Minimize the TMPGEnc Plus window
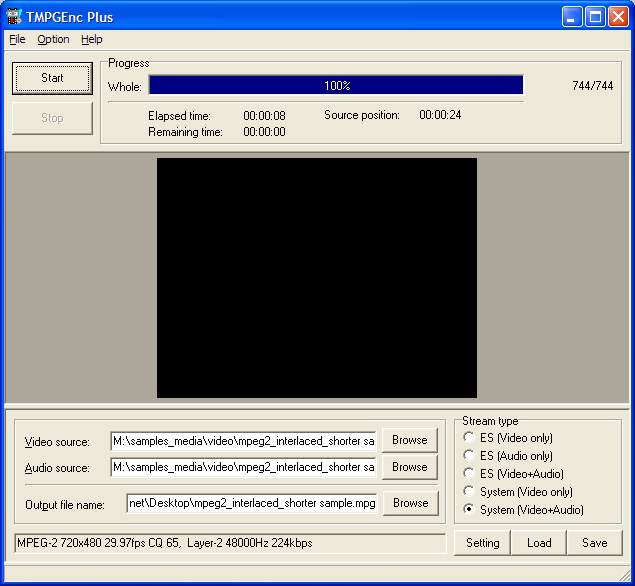Screen dimensions: 635x586 coord(571,17)
